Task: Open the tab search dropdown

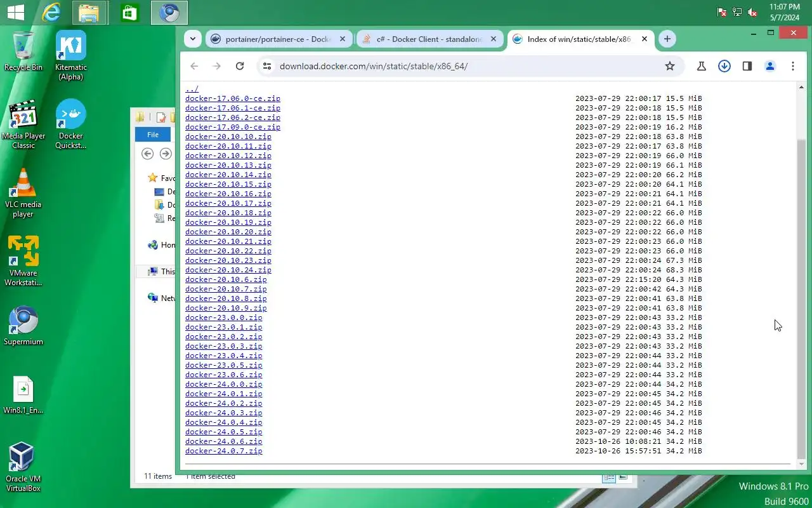Action: (193, 39)
